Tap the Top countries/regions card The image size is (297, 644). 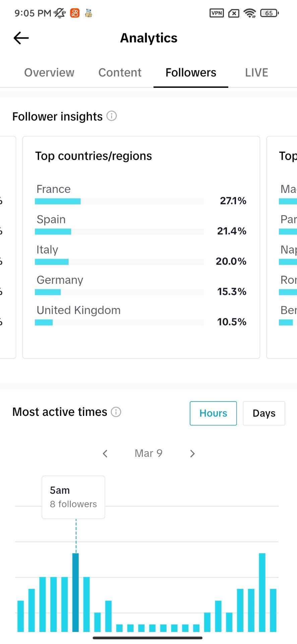[141, 247]
